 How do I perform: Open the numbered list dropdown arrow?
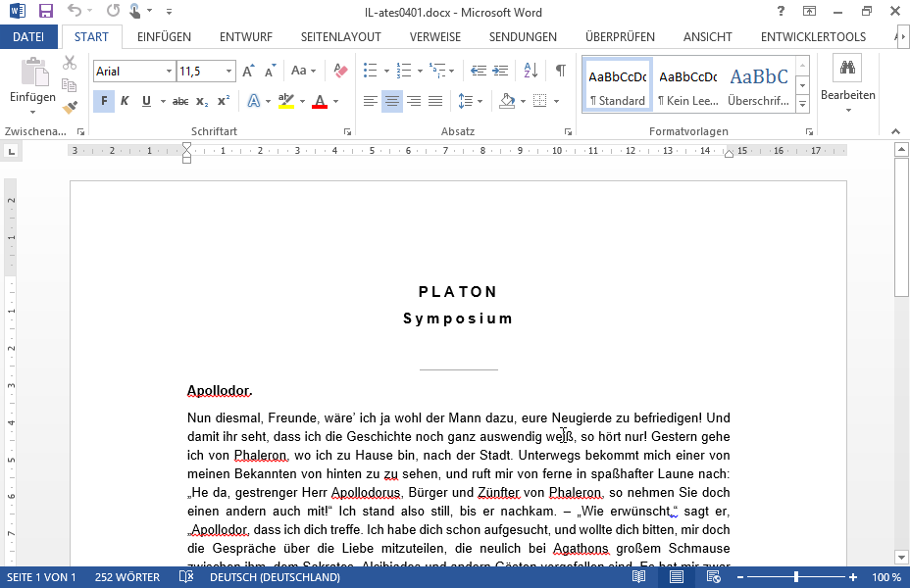[x=420, y=72]
